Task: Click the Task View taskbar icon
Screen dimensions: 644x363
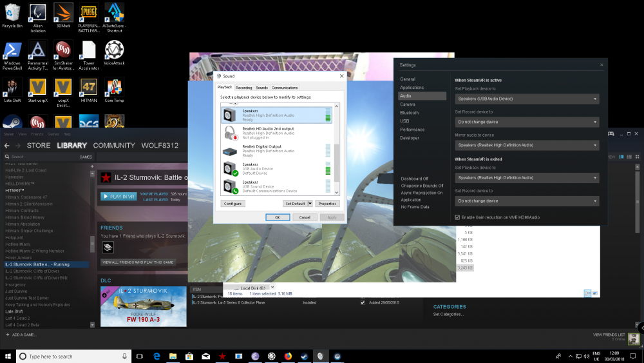Action: tap(140, 356)
